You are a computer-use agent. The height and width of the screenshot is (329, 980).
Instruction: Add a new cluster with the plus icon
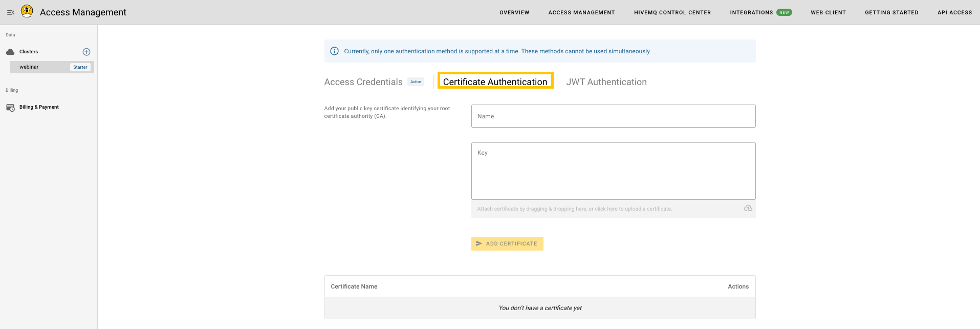pyautogui.click(x=86, y=52)
